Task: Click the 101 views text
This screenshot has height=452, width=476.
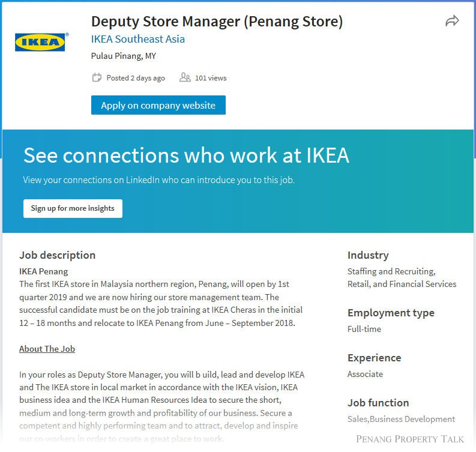Action: [x=211, y=78]
